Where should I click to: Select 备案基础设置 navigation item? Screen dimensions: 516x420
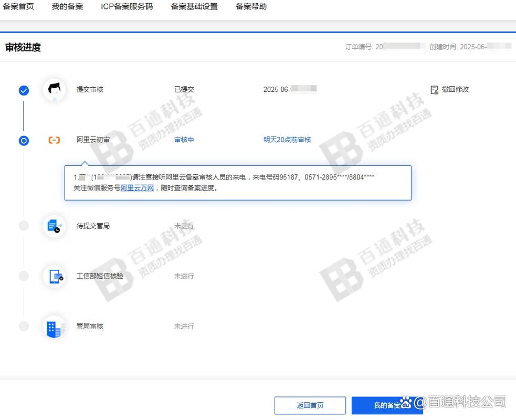[194, 7]
